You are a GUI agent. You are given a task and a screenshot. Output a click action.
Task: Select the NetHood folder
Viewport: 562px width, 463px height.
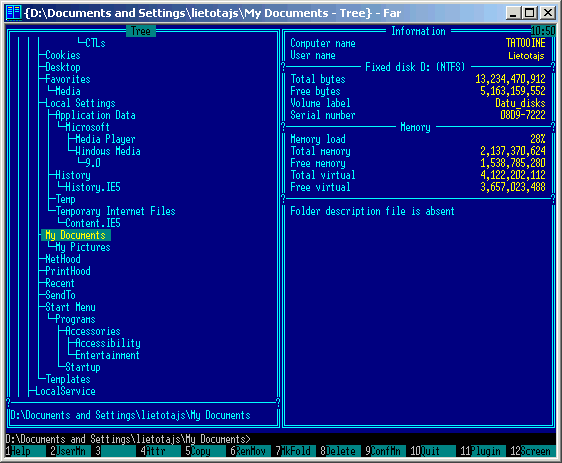point(63,259)
